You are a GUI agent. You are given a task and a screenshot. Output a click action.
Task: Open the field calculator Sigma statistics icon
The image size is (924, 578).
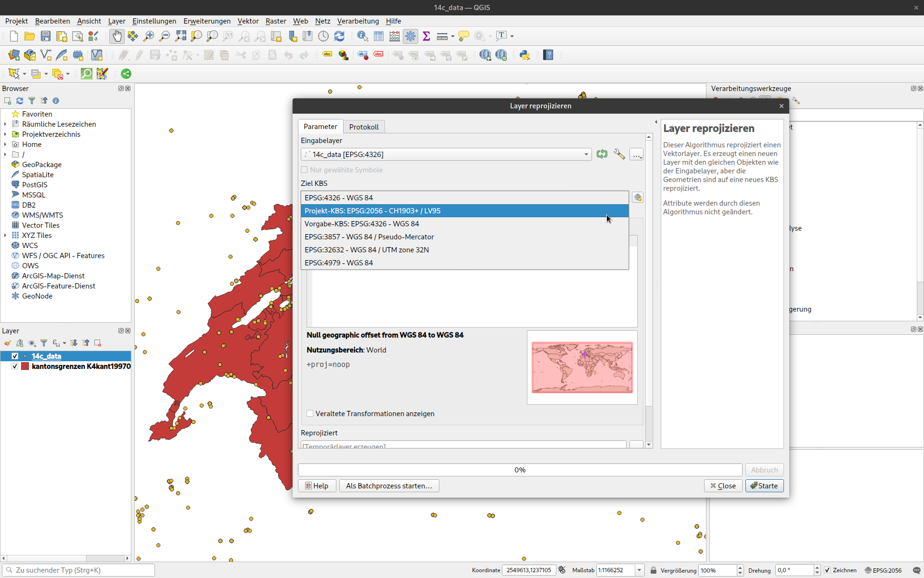426,36
